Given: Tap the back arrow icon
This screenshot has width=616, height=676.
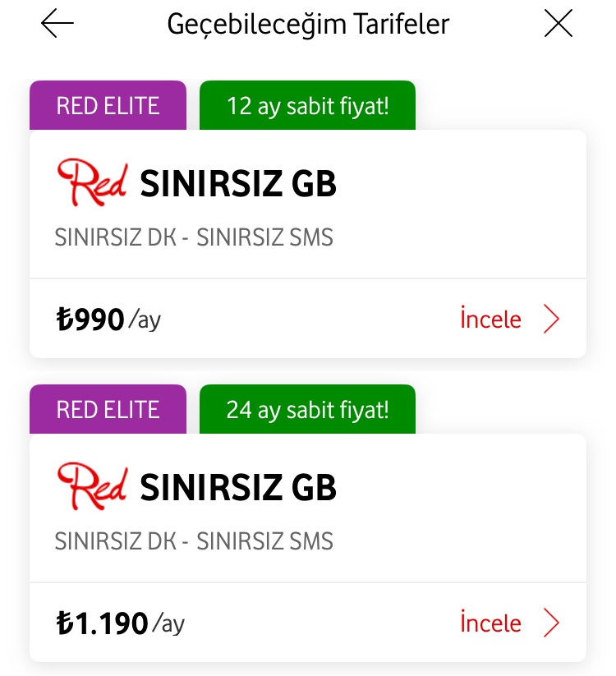Looking at the screenshot, I should coord(57,25).
